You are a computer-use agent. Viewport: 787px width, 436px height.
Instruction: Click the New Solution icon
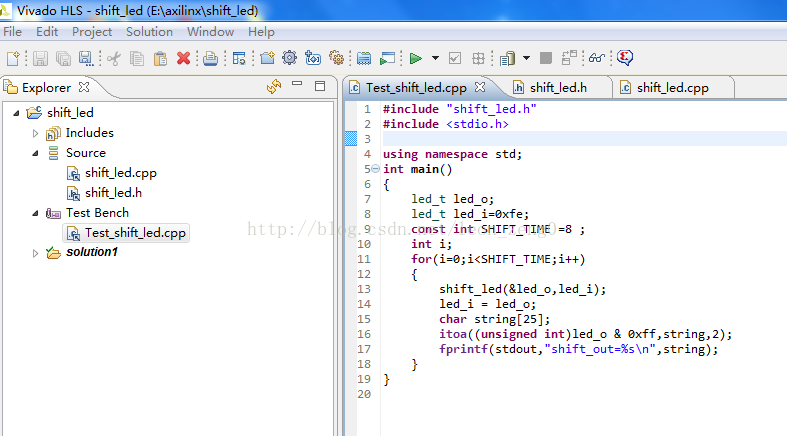pyautogui.click(x=313, y=58)
